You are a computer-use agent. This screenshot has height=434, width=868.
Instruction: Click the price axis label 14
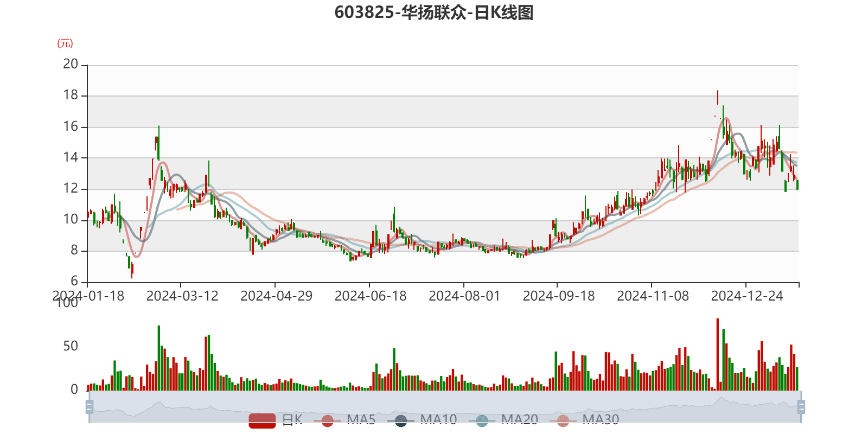pyautogui.click(x=71, y=157)
